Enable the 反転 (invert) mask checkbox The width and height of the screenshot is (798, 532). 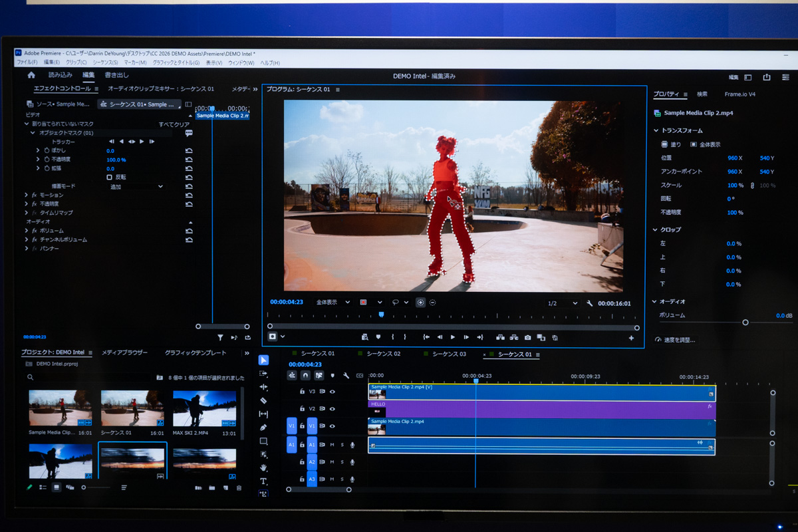point(110,178)
